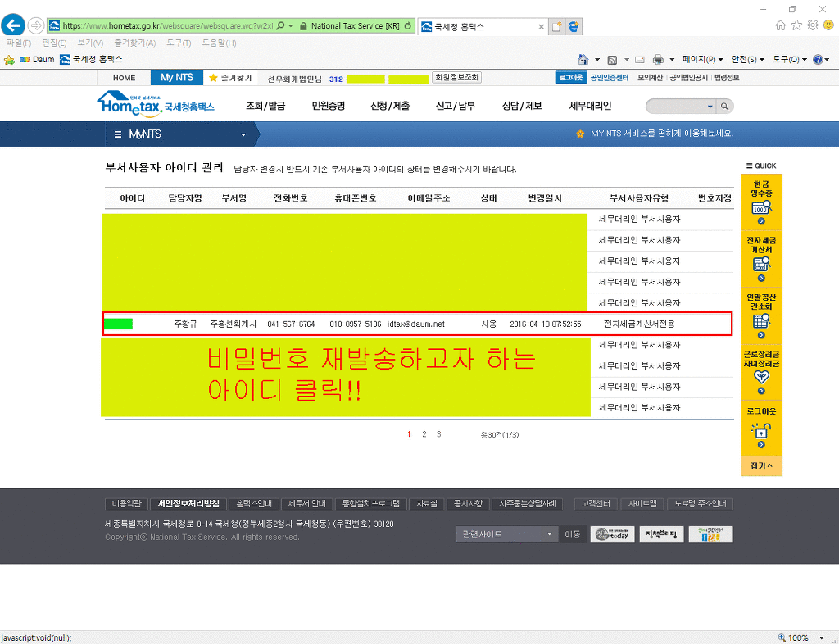Open the 공인인증센터 link
Screen dimensions: 839x644
point(609,78)
